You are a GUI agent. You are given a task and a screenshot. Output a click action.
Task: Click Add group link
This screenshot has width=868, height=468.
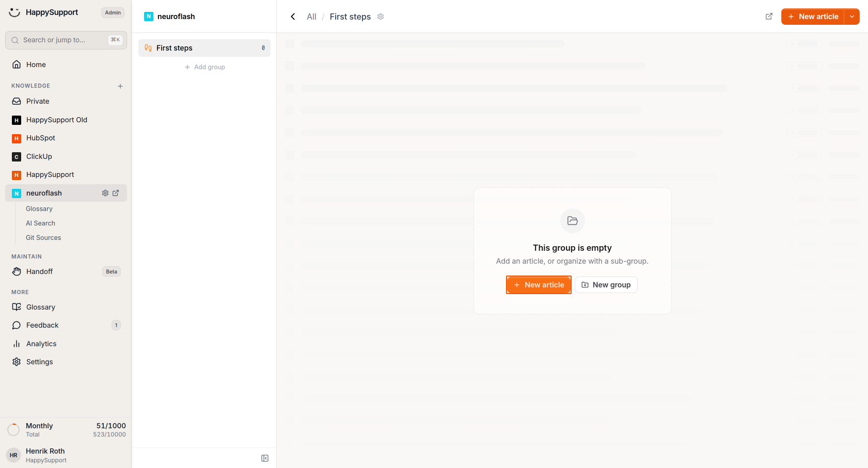[x=205, y=67]
